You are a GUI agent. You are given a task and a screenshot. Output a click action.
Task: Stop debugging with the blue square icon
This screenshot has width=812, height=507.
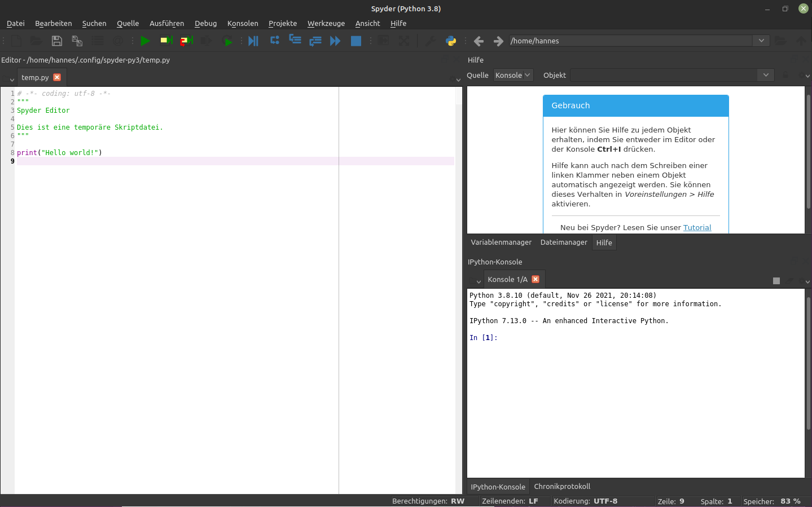coord(355,41)
